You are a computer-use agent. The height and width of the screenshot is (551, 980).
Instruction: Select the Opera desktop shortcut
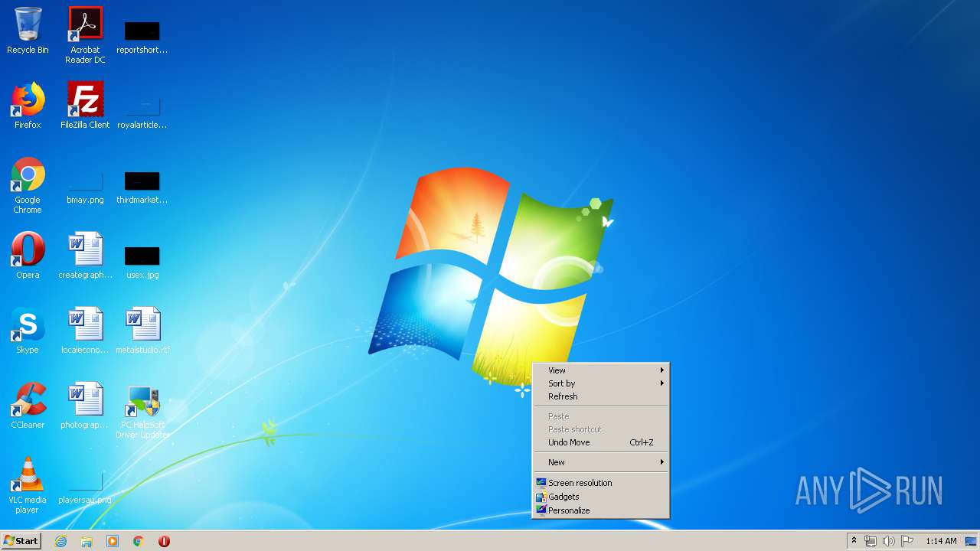pyautogui.click(x=28, y=256)
